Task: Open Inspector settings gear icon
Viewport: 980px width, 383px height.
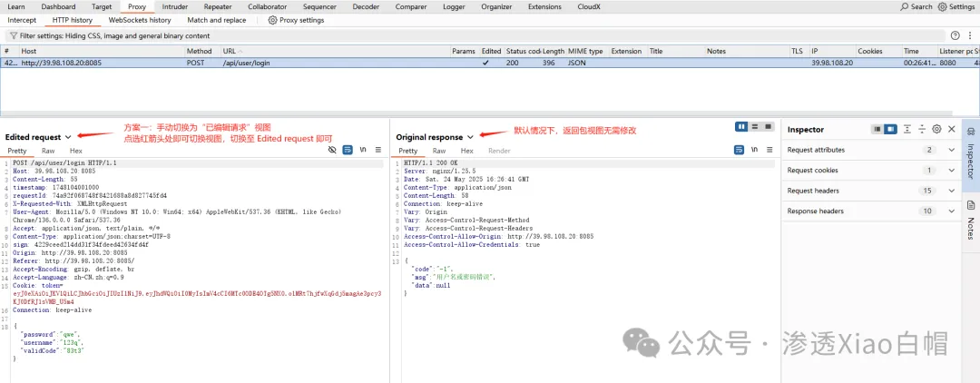Action: tap(936, 130)
